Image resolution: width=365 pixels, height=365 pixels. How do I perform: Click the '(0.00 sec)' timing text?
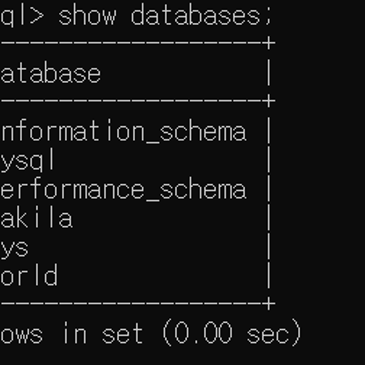(x=232, y=333)
